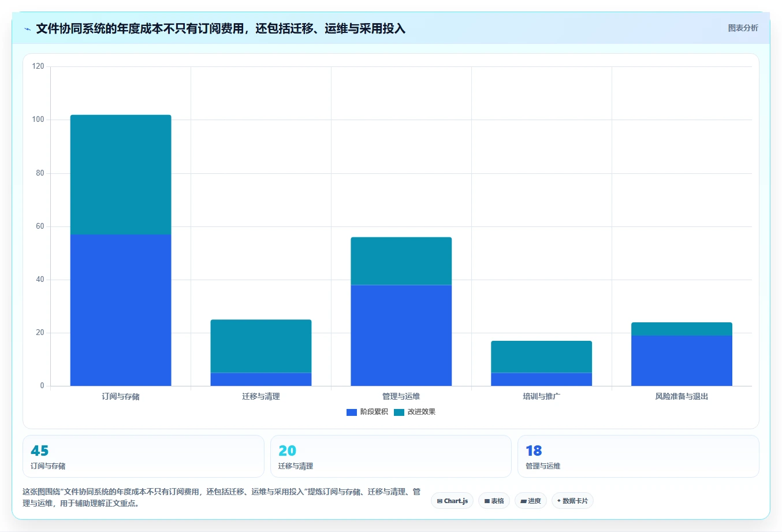Click the teal 培训与推广 bar segment
Screen dimensions: 782x532
(542, 357)
